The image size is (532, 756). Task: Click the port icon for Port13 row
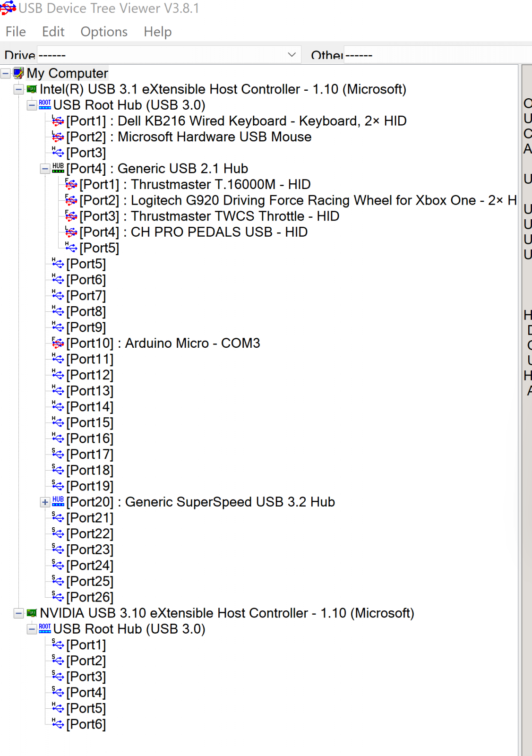(58, 391)
